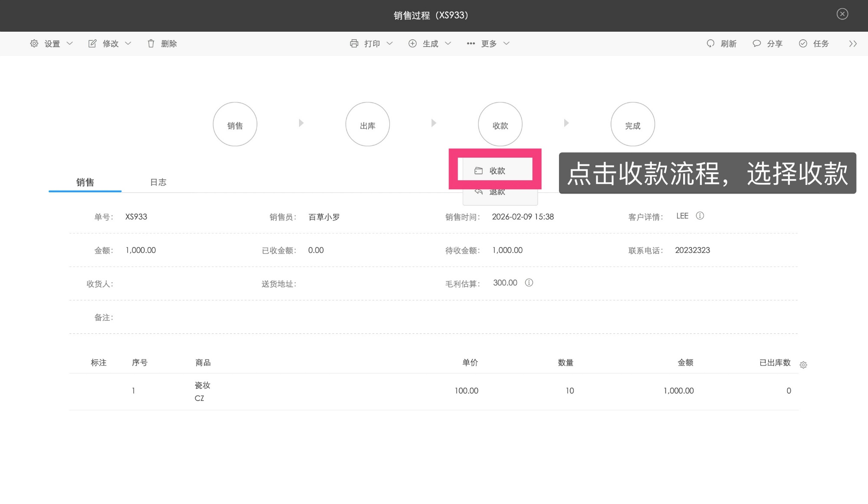Click the refresh icon
Viewport: 868px width, 504px height.
710,43
